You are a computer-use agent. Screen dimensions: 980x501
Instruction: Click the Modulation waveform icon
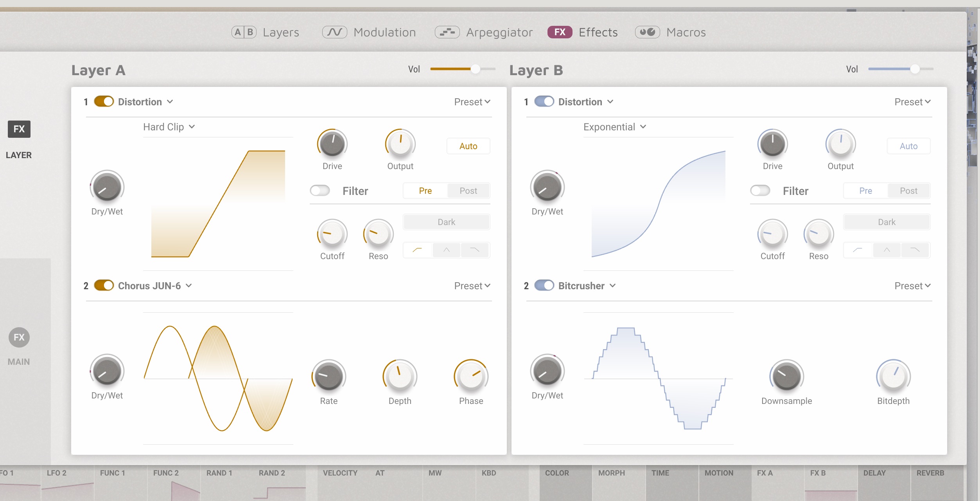pyautogui.click(x=334, y=32)
